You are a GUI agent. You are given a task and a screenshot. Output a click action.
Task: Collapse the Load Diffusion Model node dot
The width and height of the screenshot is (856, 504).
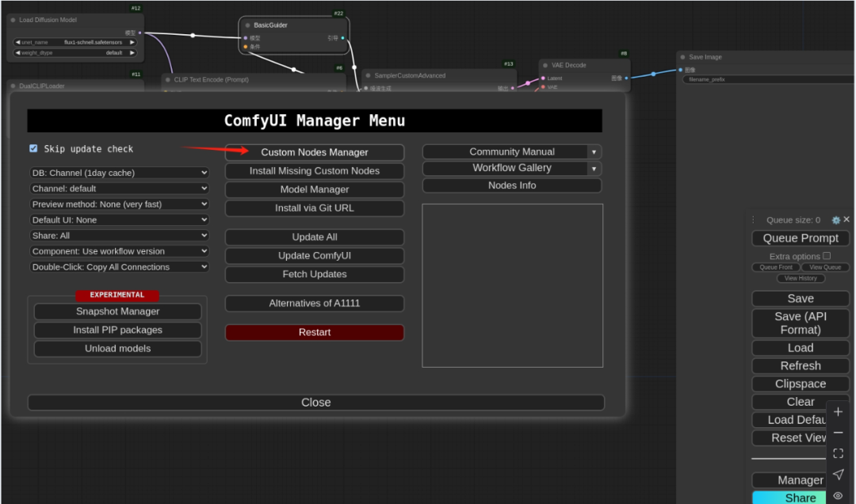click(x=13, y=20)
